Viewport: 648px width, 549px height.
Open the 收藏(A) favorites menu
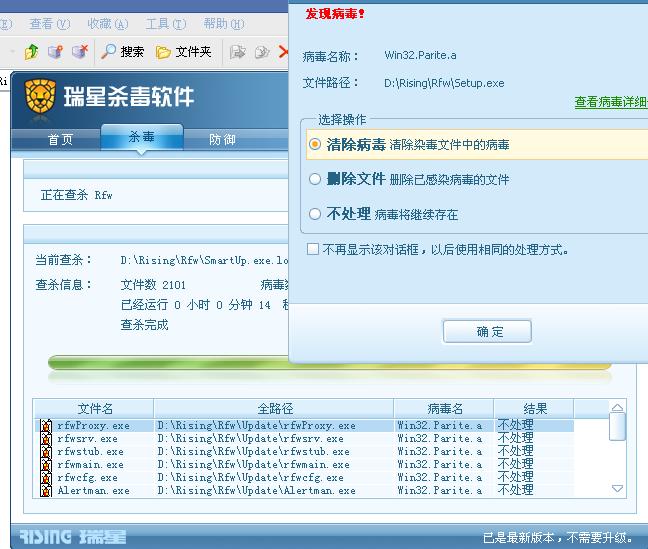pos(108,24)
